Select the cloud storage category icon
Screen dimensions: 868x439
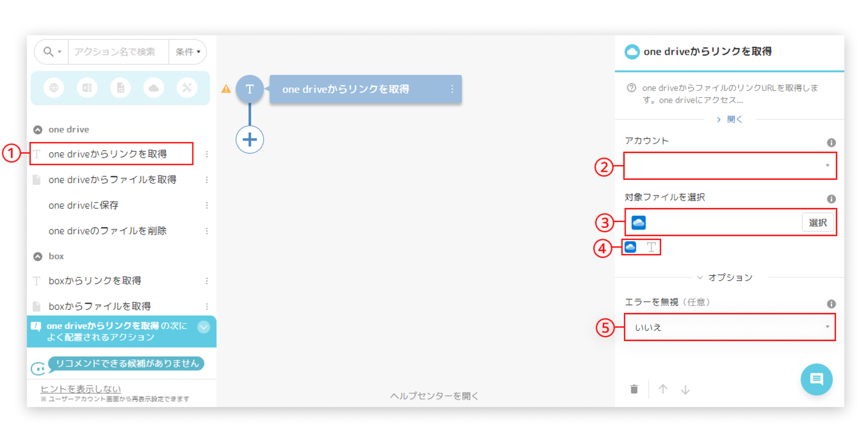(154, 88)
